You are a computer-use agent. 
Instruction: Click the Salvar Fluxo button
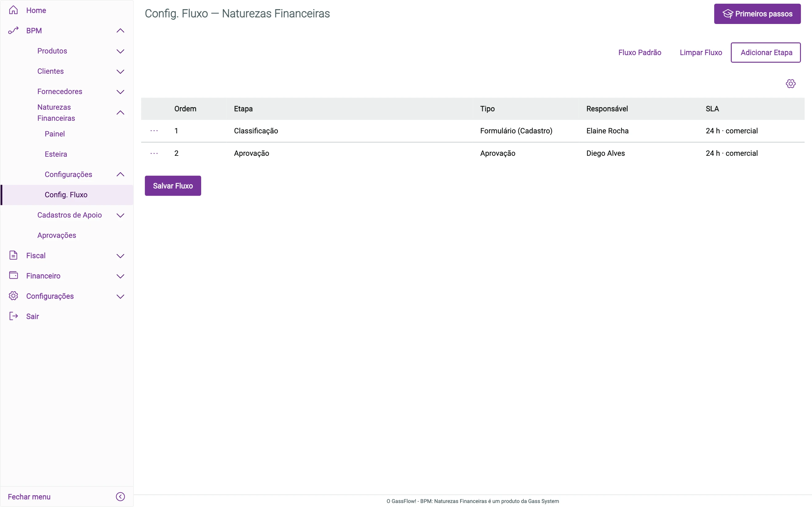173,186
